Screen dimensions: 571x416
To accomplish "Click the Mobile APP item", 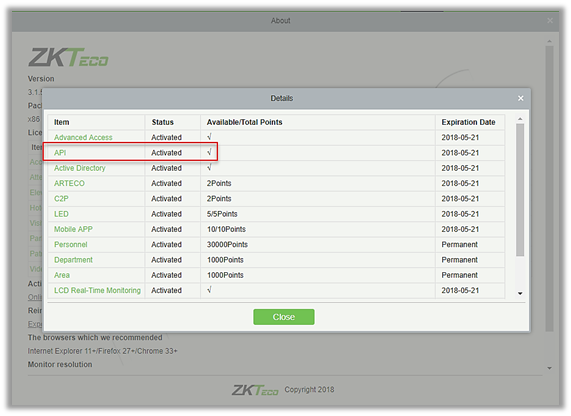I will (x=73, y=229).
